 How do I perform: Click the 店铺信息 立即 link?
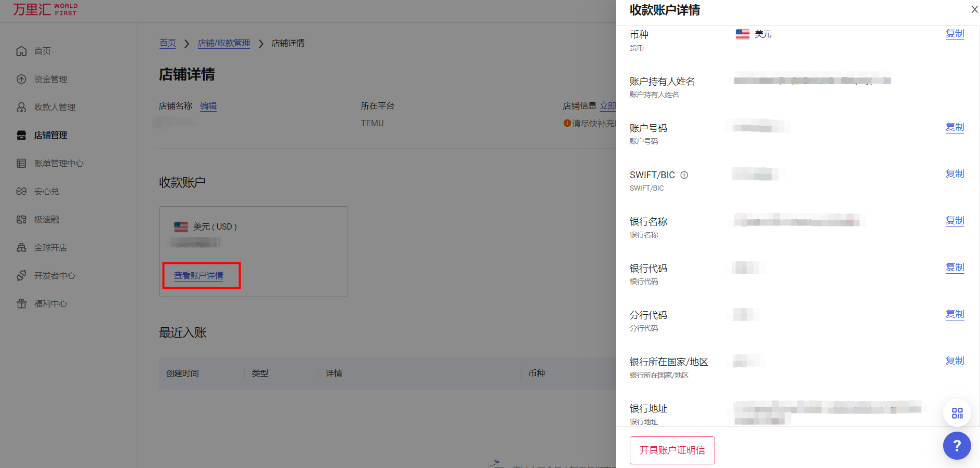(607, 106)
